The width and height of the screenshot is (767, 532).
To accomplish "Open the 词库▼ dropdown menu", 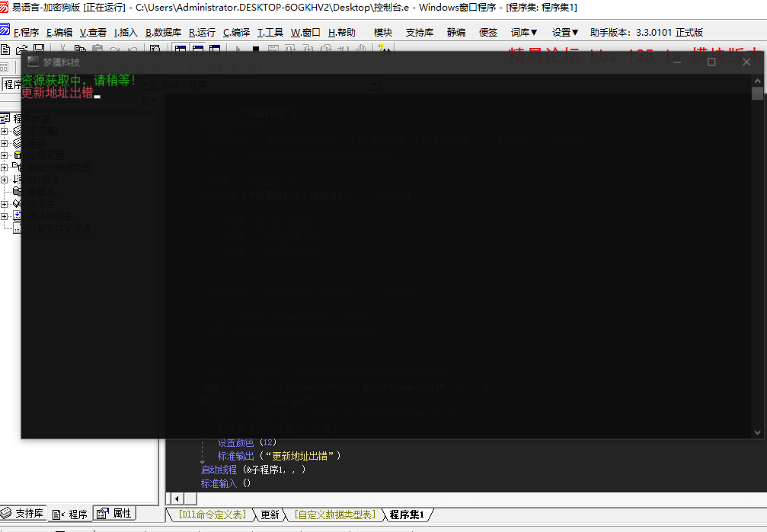I will 524,32.
